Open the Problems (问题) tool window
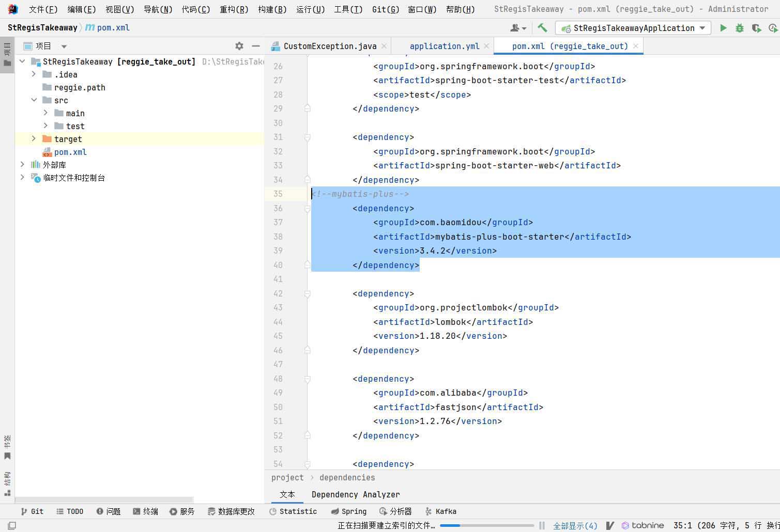Viewport: 780px width, 532px height. point(108,511)
